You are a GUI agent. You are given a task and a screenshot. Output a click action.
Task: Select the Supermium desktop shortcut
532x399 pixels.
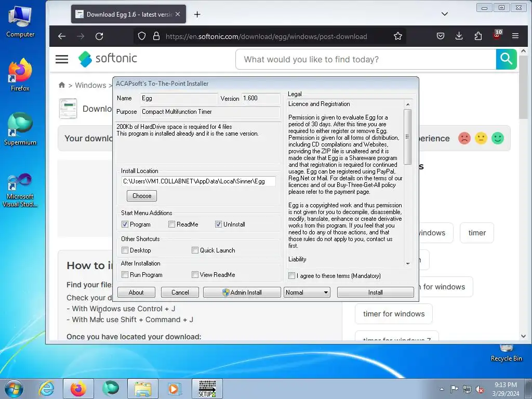(x=20, y=129)
